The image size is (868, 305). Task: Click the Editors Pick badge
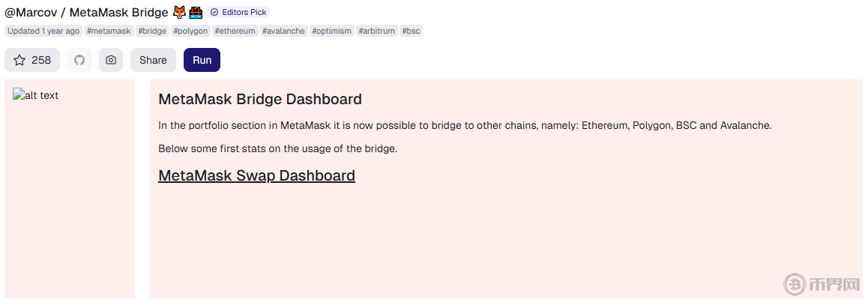238,12
